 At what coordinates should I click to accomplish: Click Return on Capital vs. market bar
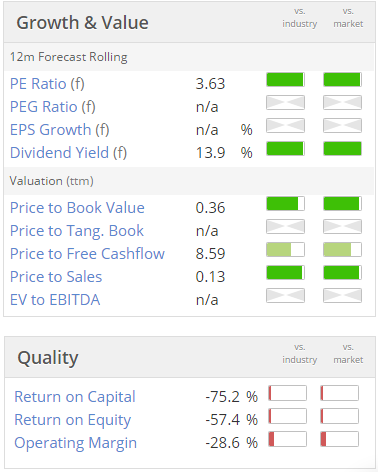coord(340,393)
